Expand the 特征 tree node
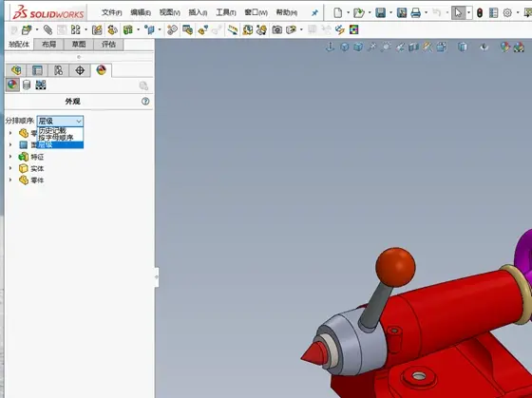The width and height of the screenshot is (532, 398). pyautogui.click(x=10, y=157)
